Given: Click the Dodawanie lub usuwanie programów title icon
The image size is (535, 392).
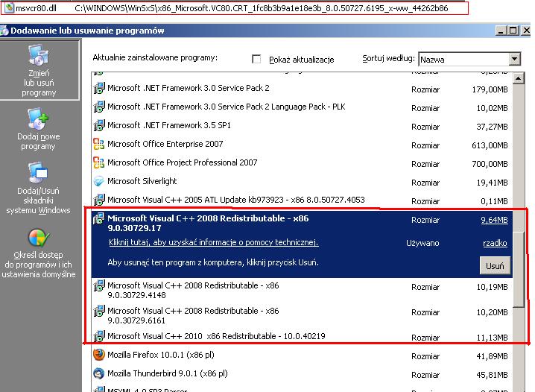Looking at the screenshot, I should [x=4, y=31].
